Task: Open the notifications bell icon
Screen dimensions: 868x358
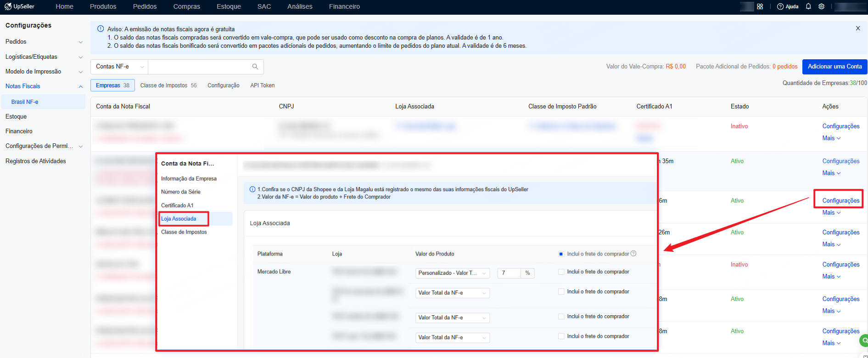Action: point(808,6)
